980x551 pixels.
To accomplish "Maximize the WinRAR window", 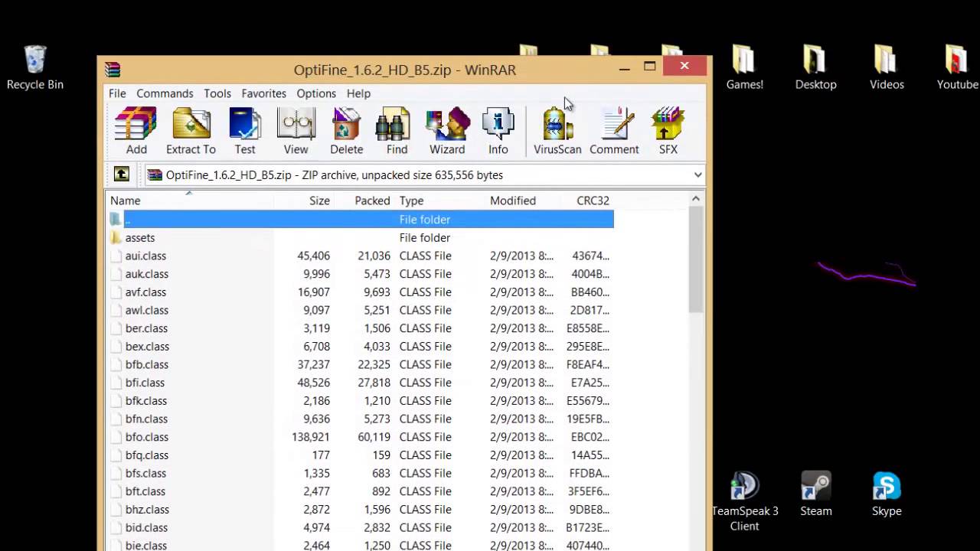I will tap(650, 67).
